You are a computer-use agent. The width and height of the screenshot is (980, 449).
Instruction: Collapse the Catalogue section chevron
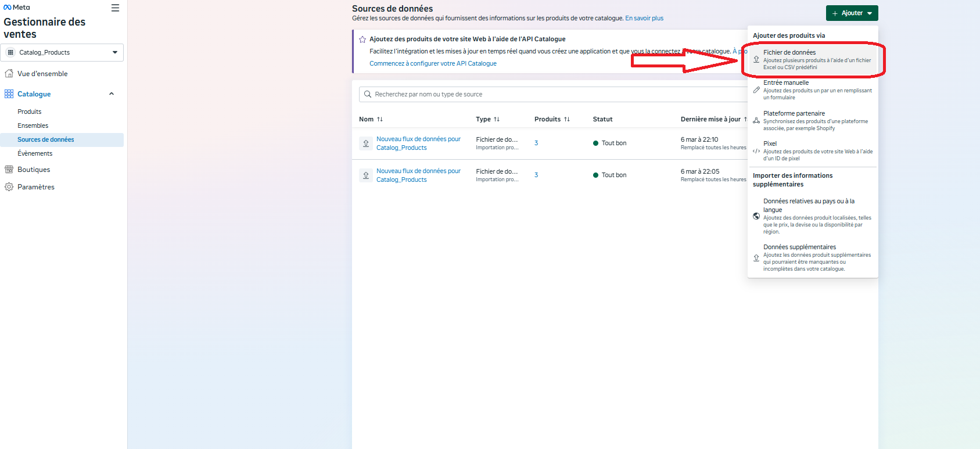[x=112, y=94]
